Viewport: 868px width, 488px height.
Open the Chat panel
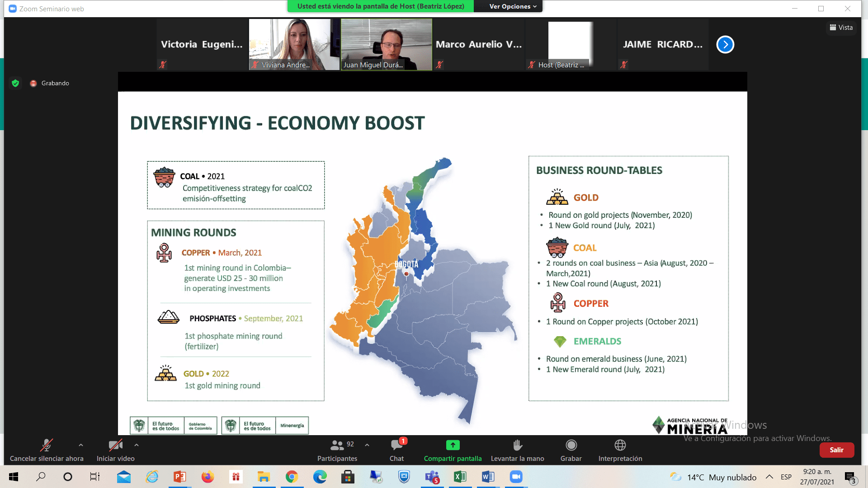tap(397, 450)
